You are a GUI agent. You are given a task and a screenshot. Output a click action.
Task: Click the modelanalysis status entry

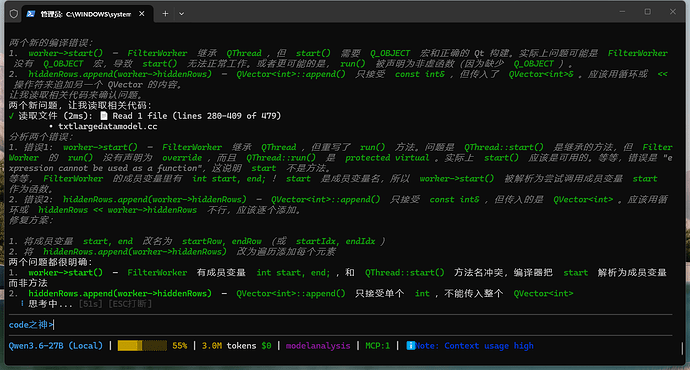318,346
